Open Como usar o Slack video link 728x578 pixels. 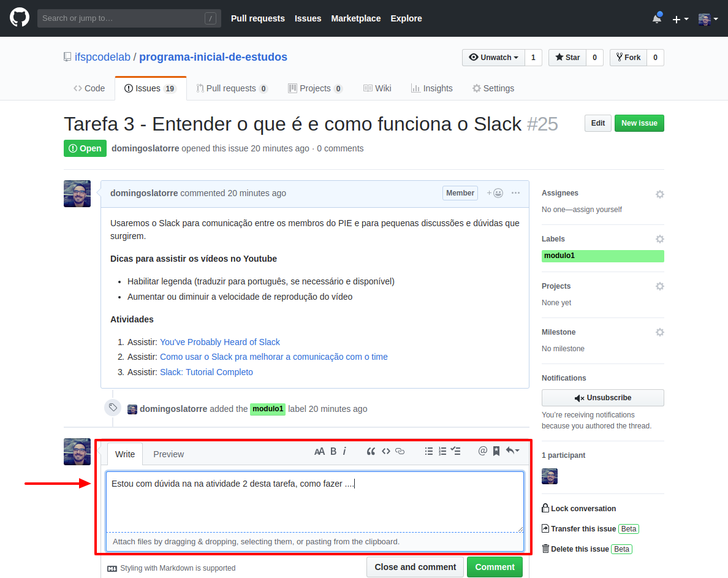coord(274,357)
